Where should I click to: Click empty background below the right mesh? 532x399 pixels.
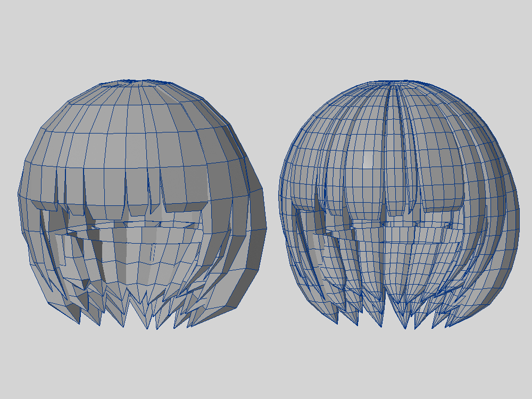click(x=399, y=362)
